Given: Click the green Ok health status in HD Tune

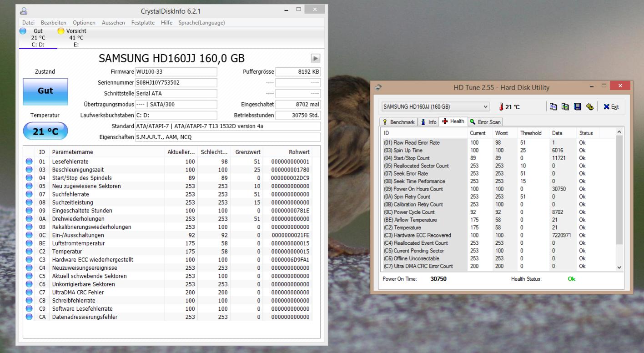Looking at the screenshot, I should click(x=572, y=279).
